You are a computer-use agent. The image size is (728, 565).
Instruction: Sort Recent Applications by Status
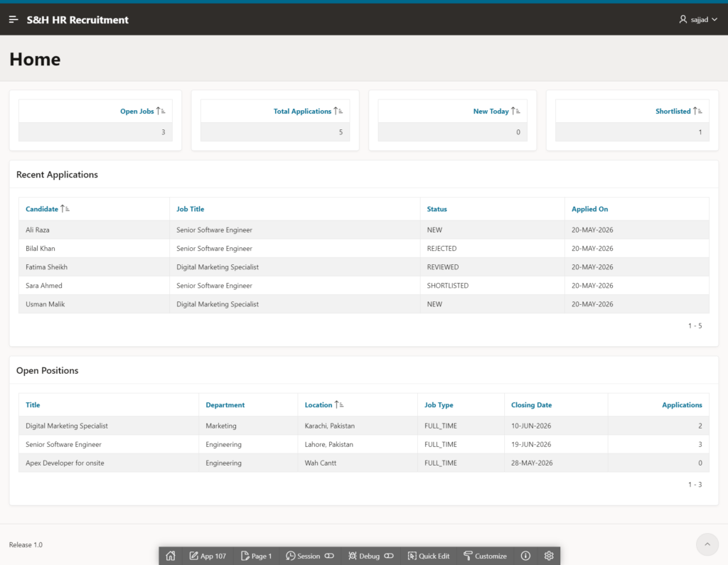pyautogui.click(x=437, y=209)
